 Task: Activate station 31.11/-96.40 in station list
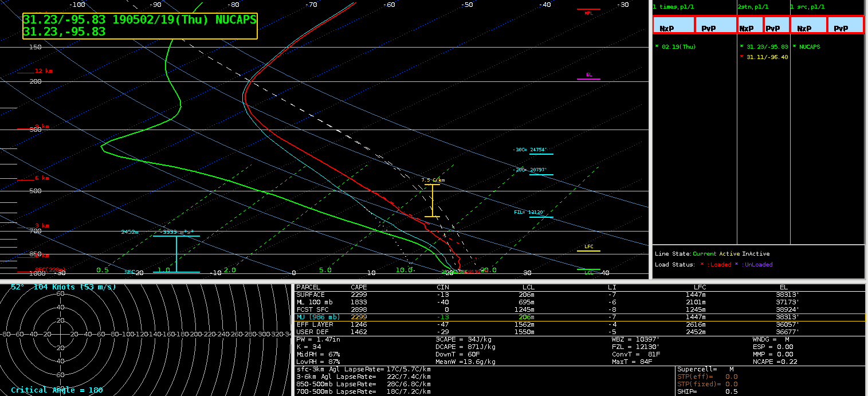click(x=766, y=57)
